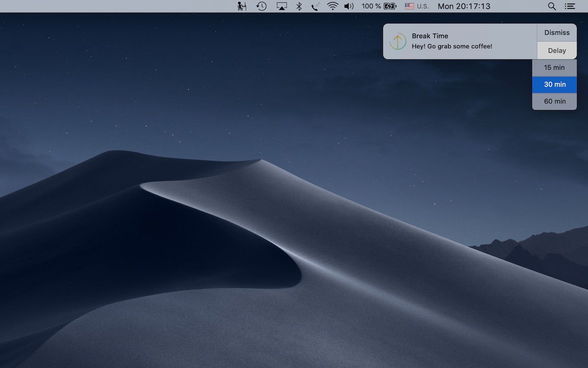This screenshot has height=368, width=588.
Task: Open the U.S. input source menu
Action: click(x=416, y=6)
